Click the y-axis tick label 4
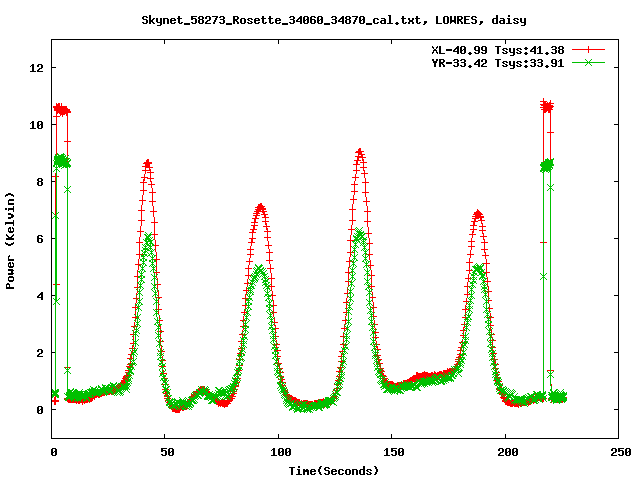This screenshot has height=480, width=640. [40, 296]
